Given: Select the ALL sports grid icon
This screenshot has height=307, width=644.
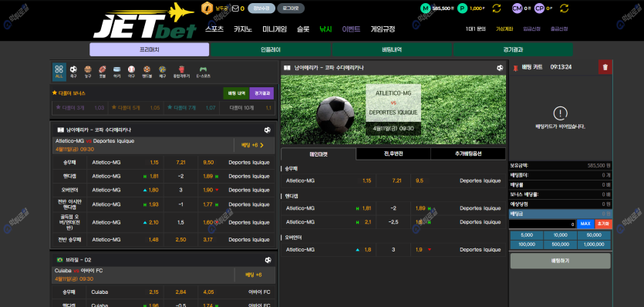Looking at the screenshot, I should (59, 72).
